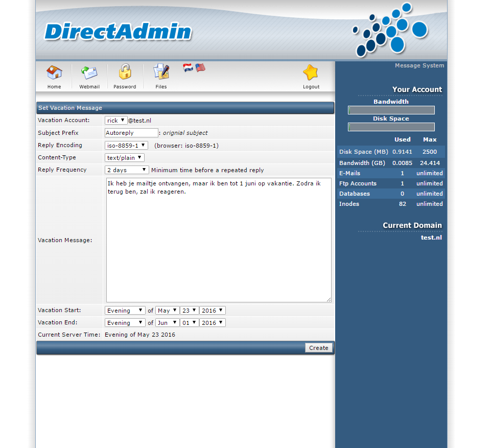This screenshot has width=491, height=448.
Task: Change the Reply Frequency dropdown
Action: click(127, 170)
